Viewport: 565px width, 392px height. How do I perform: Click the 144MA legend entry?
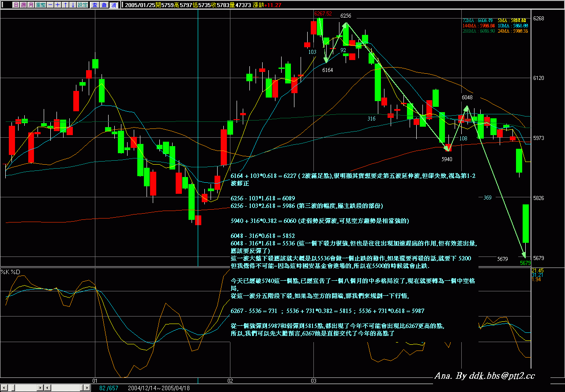[478, 26]
